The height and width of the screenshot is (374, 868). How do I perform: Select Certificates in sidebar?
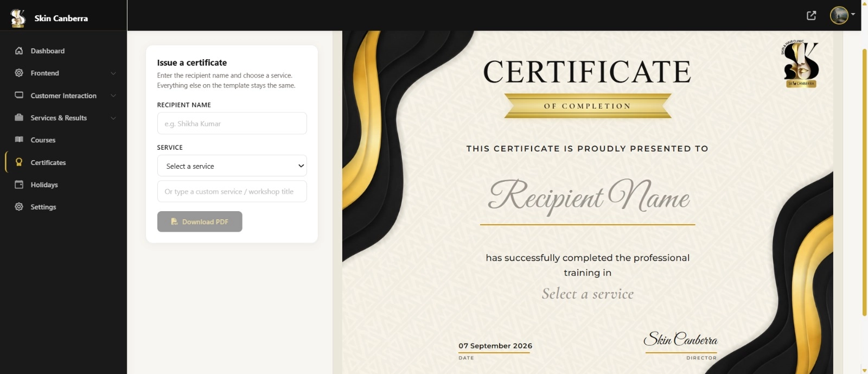tap(48, 162)
